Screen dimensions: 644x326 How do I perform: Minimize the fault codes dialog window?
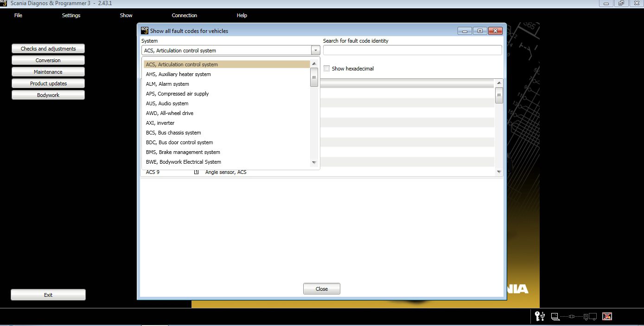(x=465, y=31)
